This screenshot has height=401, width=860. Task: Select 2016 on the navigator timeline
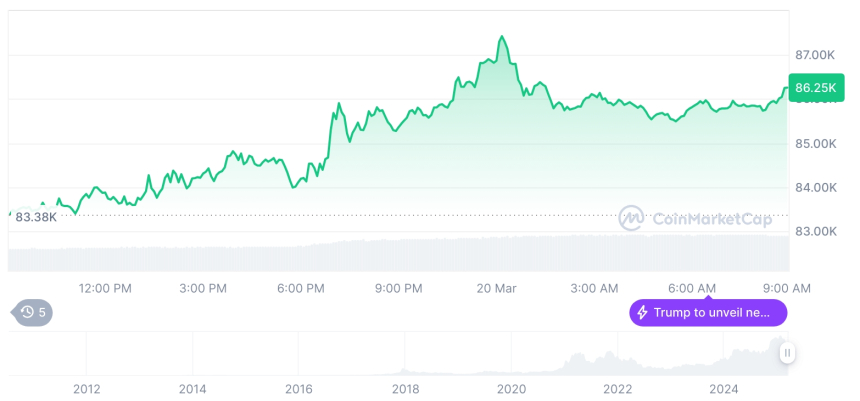(x=299, y=389)
